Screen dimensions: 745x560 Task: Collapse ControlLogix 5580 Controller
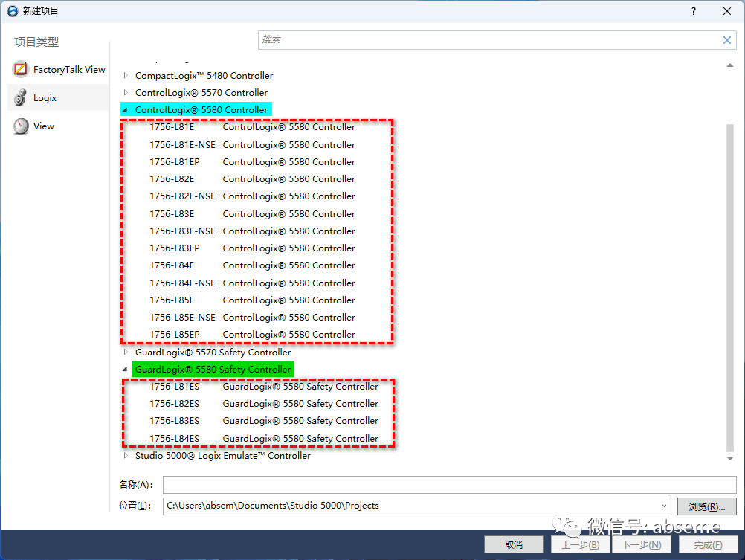tap(125, 109)
